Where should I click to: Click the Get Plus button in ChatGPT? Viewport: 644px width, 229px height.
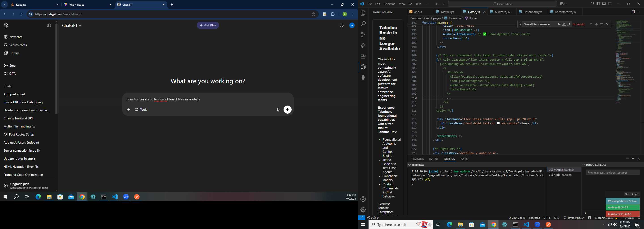[208, 25]
